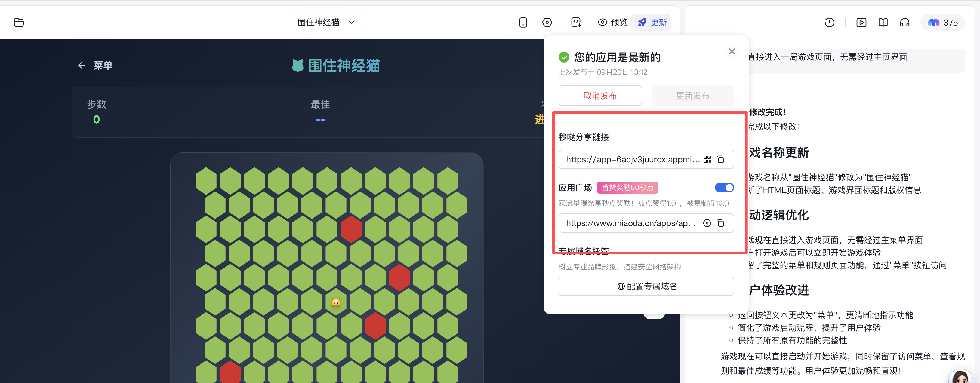Click the headphones support icon
980x383 pixels.
tap(905, 23)
